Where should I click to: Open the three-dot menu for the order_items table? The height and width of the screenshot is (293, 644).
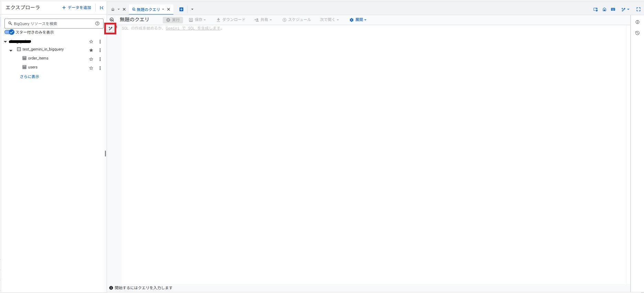pyautogui.click(x=100, y=59)
